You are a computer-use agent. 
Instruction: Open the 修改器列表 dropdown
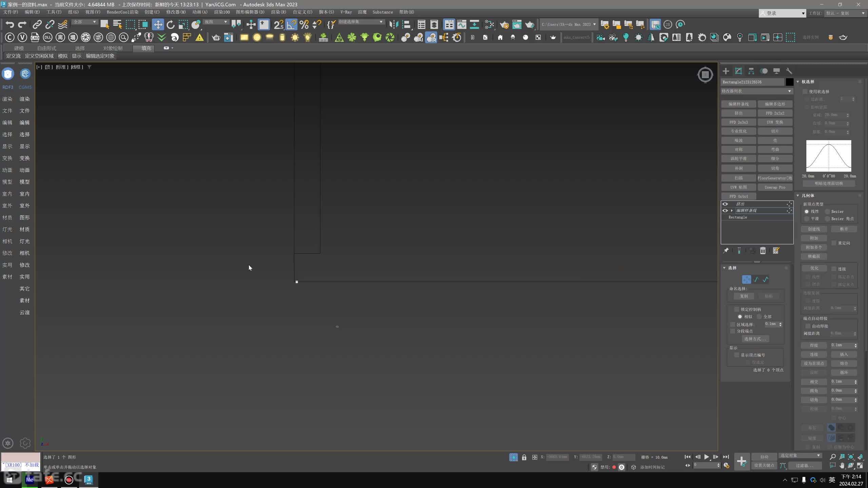(x=757, y=91)
